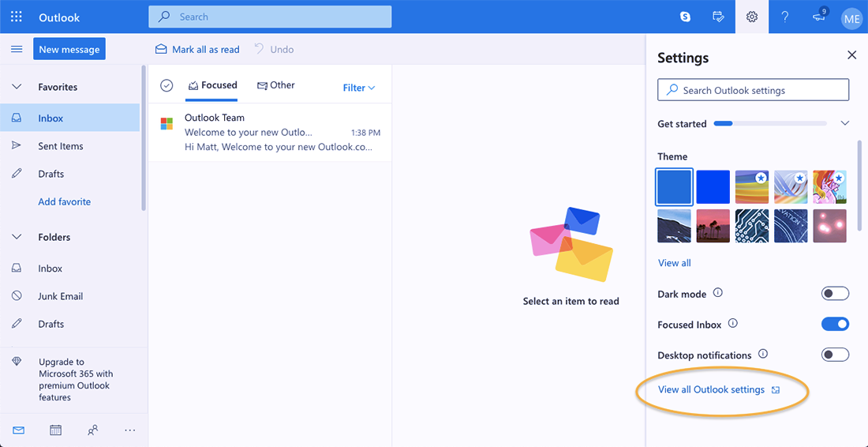
Task: Open the Filter dropdown
Action: coord(359,88)
